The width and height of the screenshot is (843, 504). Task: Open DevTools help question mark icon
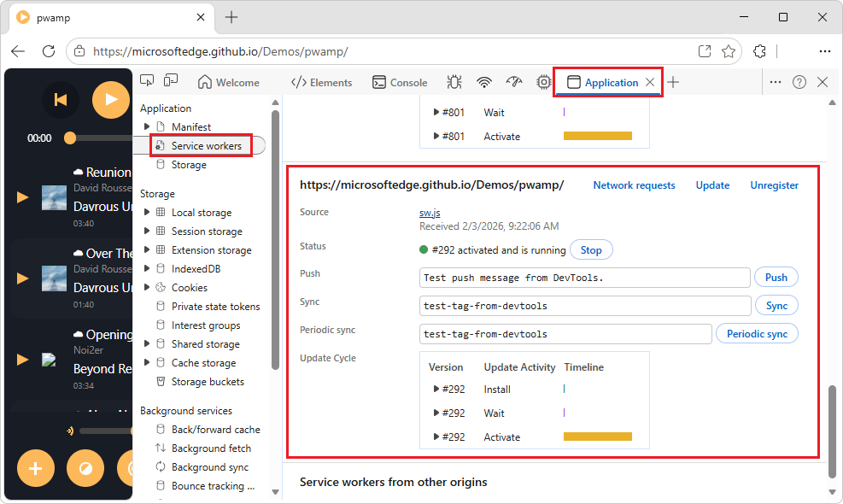(799, 82)
